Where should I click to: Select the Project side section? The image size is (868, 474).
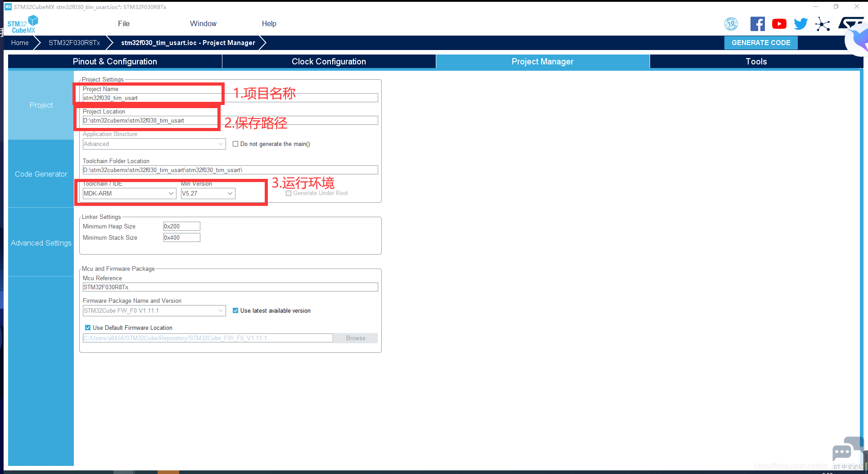click(41, 105)
